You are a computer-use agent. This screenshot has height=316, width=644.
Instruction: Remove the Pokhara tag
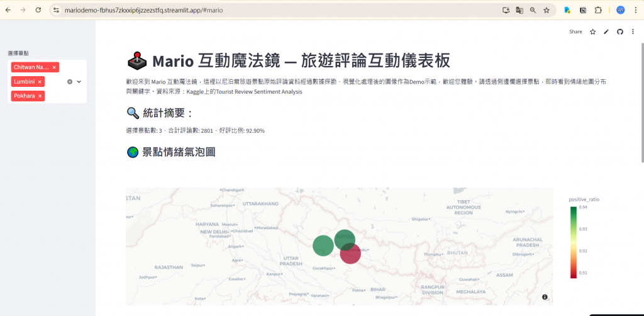40,96
